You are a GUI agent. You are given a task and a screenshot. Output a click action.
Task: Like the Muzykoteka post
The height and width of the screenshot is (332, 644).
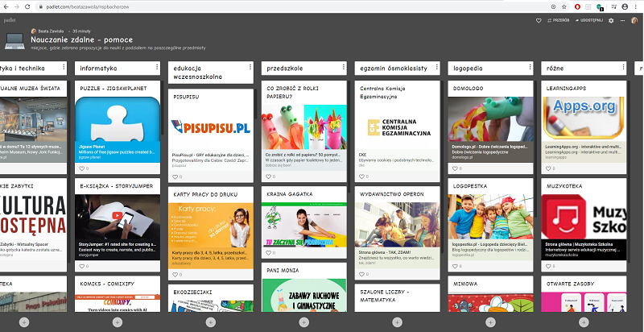[550, 266]
